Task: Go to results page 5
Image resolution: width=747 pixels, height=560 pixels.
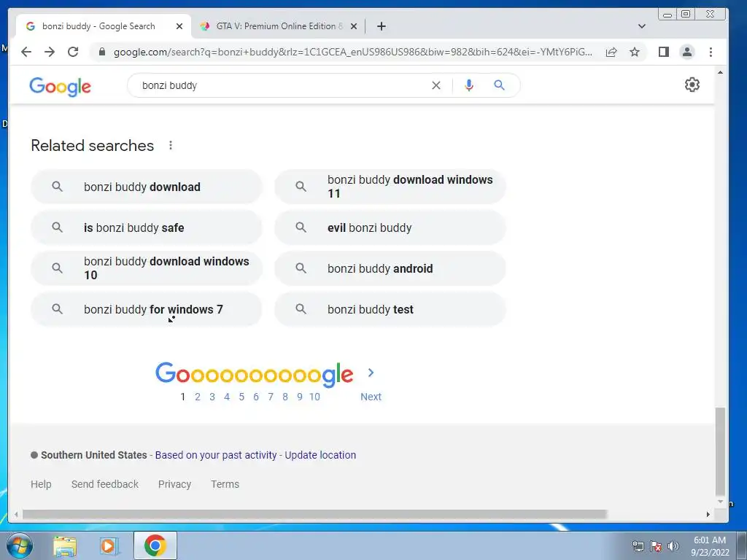Action: tap(241, 397)
